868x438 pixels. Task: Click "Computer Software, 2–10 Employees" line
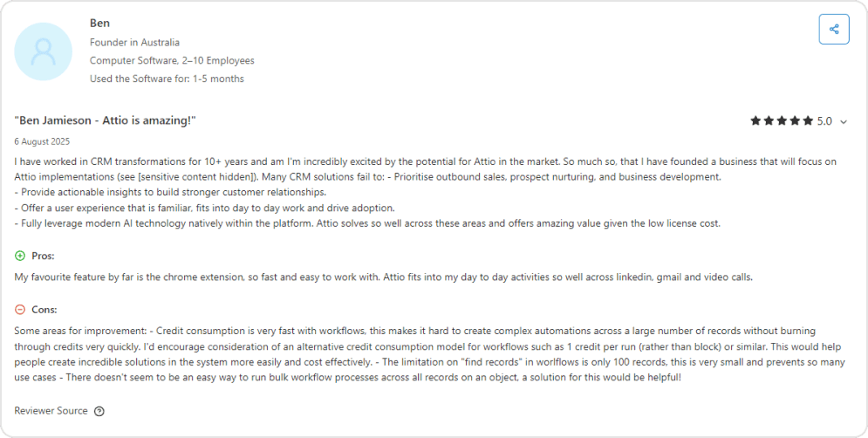pos(172,60)
